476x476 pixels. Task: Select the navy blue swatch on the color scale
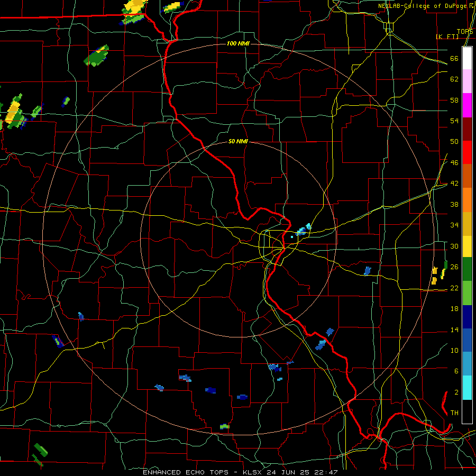[x=467, y=317]
